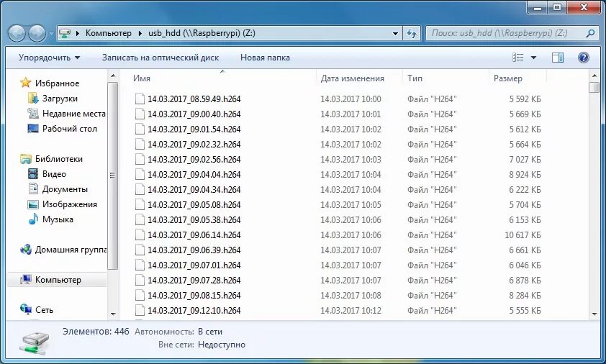Select Библиотеки in navigation pane

tap(59, 159)
